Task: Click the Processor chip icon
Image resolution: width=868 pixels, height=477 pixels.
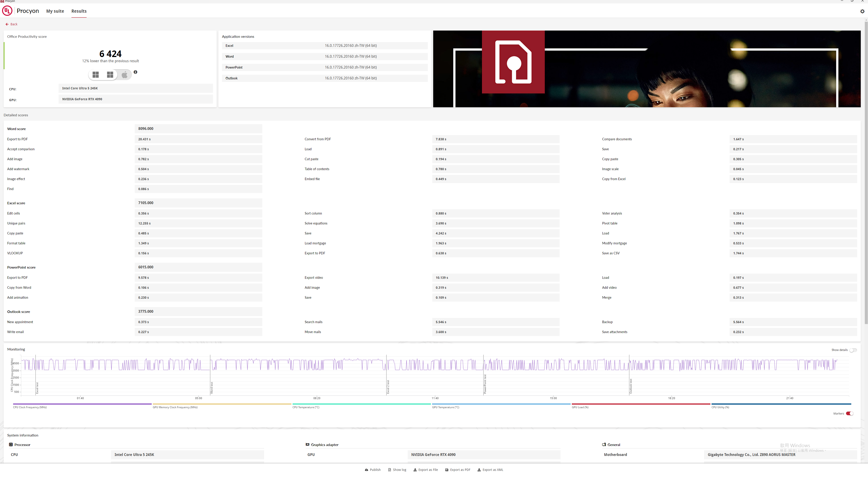Action: click(11, 445)
